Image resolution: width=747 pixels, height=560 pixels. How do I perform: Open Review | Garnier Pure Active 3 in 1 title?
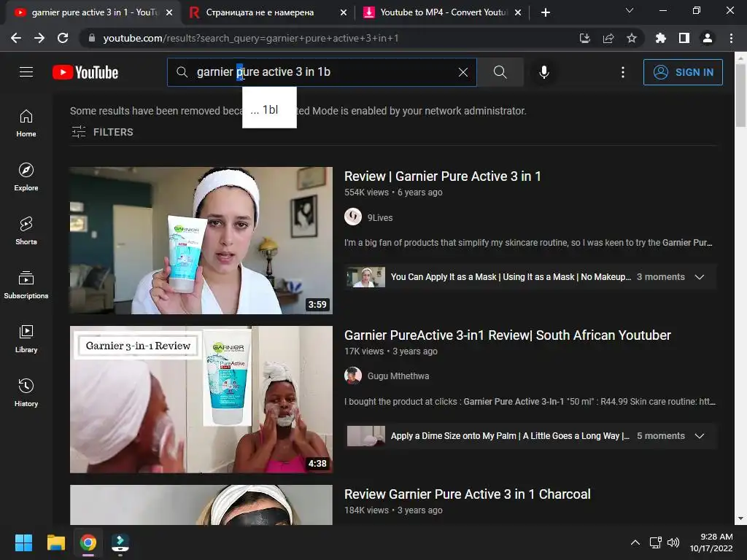443,176
